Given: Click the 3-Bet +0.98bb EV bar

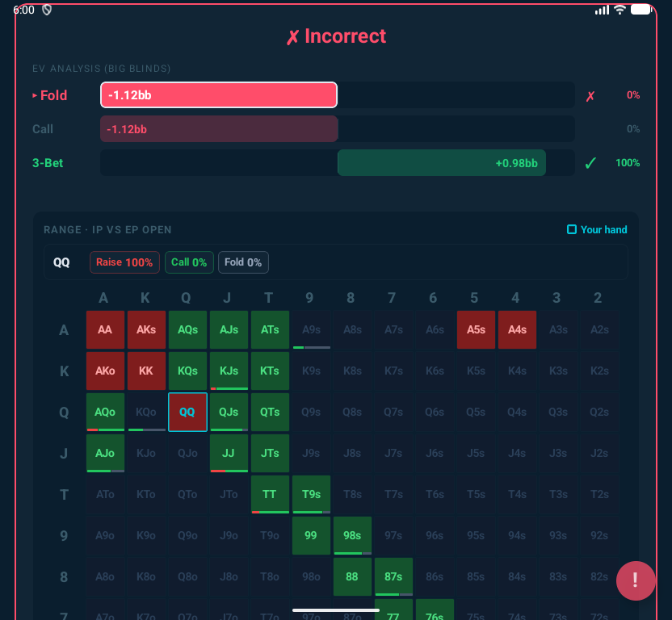Looking at the screenshot, I should click(441, 163).
